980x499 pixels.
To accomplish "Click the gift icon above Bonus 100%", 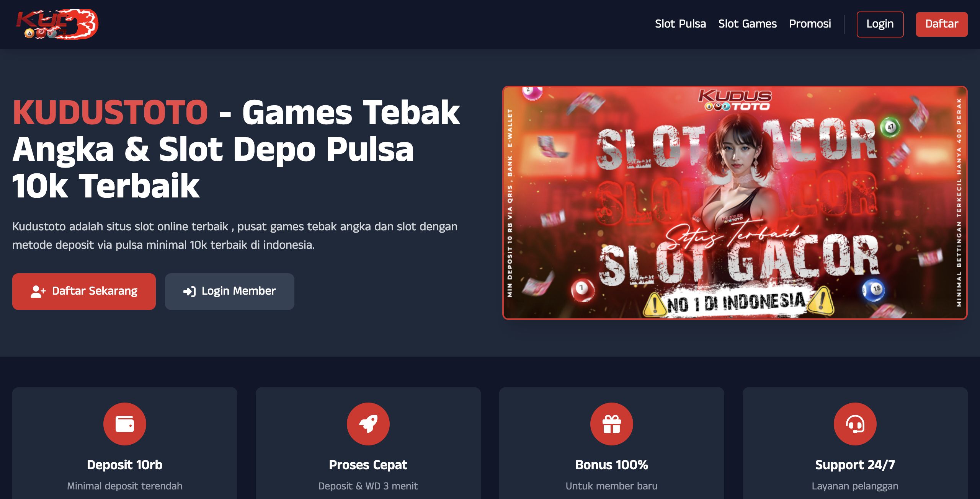I will [612, 424].
